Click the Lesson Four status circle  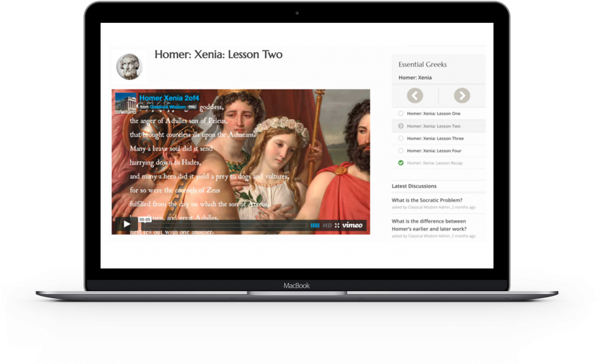pyautogui.click(x=401, y=150)
